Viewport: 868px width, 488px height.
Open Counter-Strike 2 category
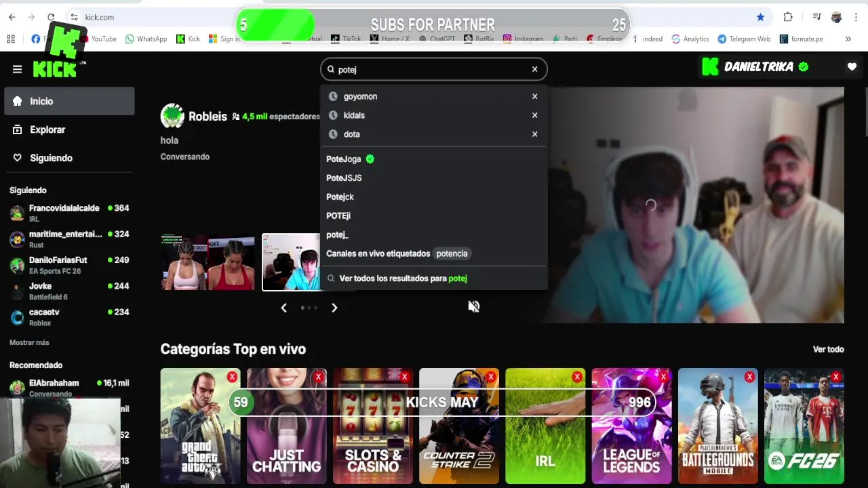[x=458, y=426]
